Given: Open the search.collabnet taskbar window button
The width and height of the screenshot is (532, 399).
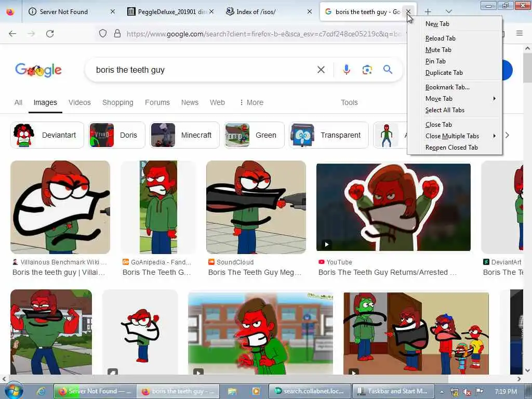Looking at the screenshot, I should tap(310, 391).
